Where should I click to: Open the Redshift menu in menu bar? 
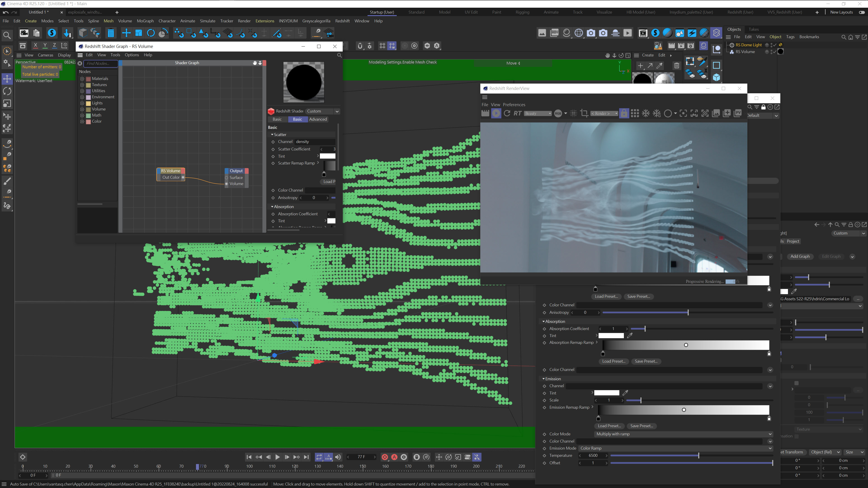342,21
